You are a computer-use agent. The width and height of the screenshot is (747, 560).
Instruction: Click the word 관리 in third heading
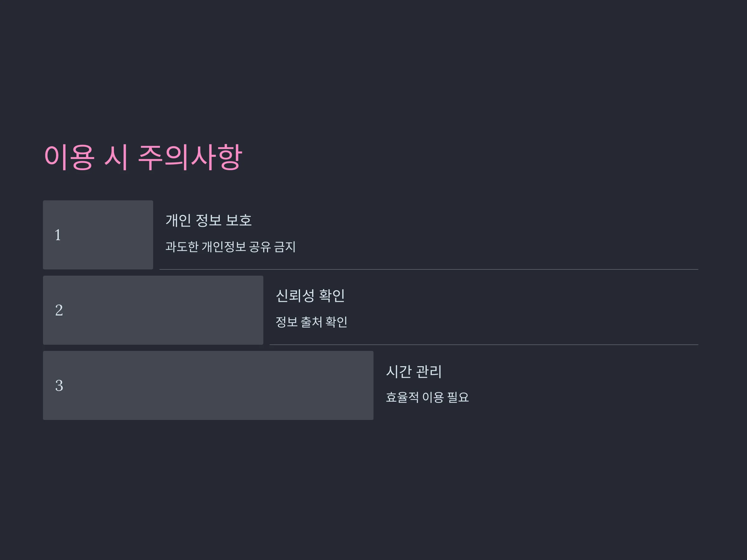click(429, 371)
